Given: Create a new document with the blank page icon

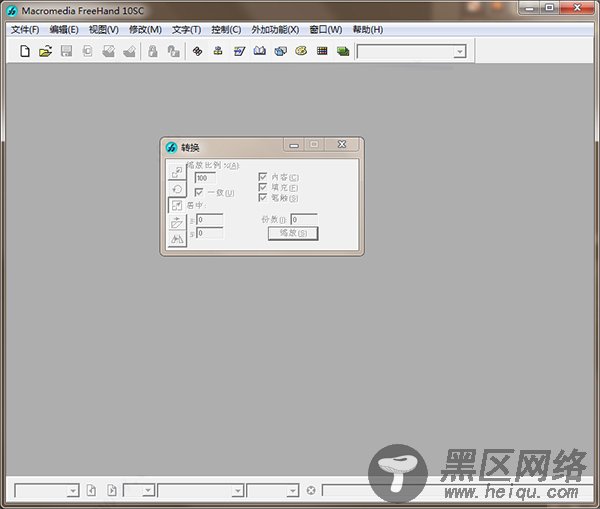Looking at the screenshot, I should [x=24, y=51].
